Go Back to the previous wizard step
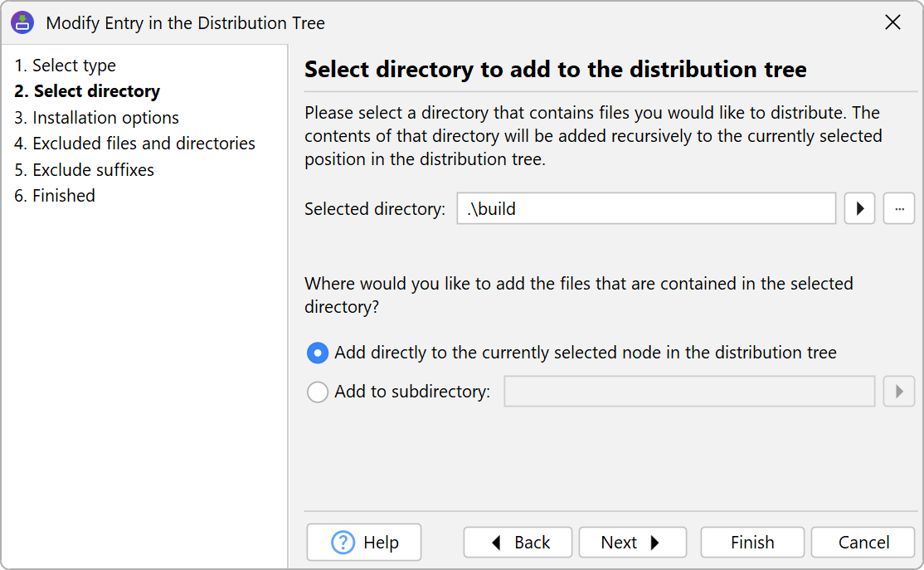Viewport: 924px width, 570px height. 518,543
